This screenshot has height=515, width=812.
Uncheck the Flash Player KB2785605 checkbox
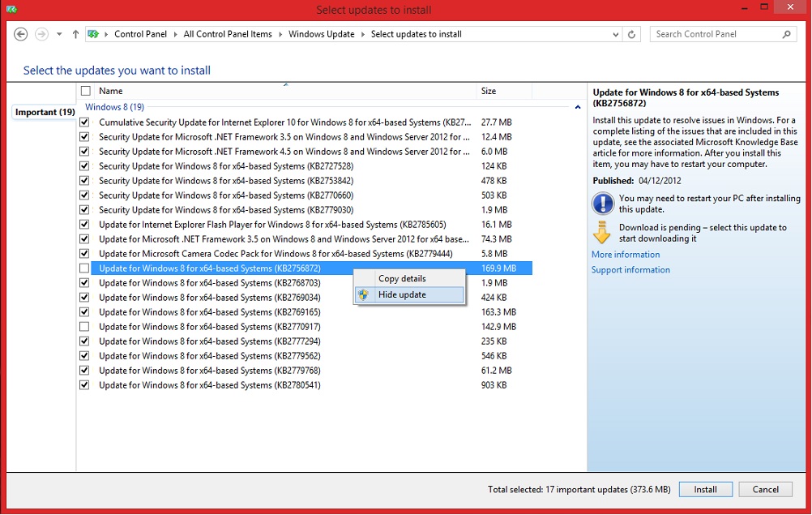(84, 225)
